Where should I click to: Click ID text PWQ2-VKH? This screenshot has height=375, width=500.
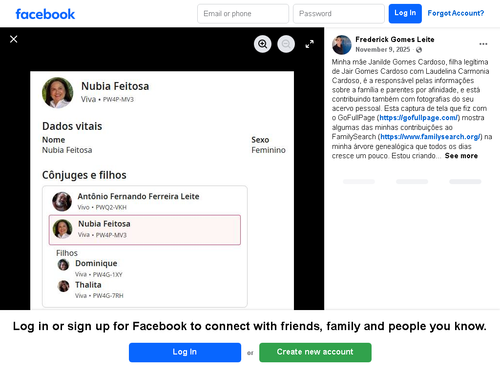pos(111,207)
